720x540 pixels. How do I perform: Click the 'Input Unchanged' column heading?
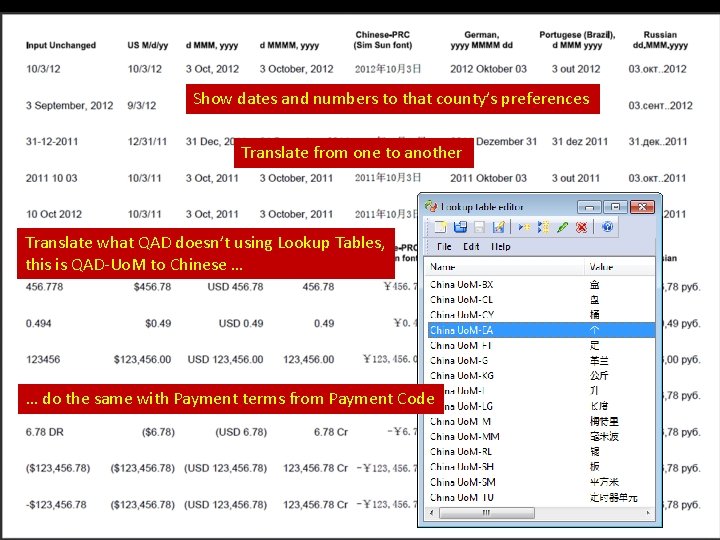pyautogui.click(x=61, y=45)
